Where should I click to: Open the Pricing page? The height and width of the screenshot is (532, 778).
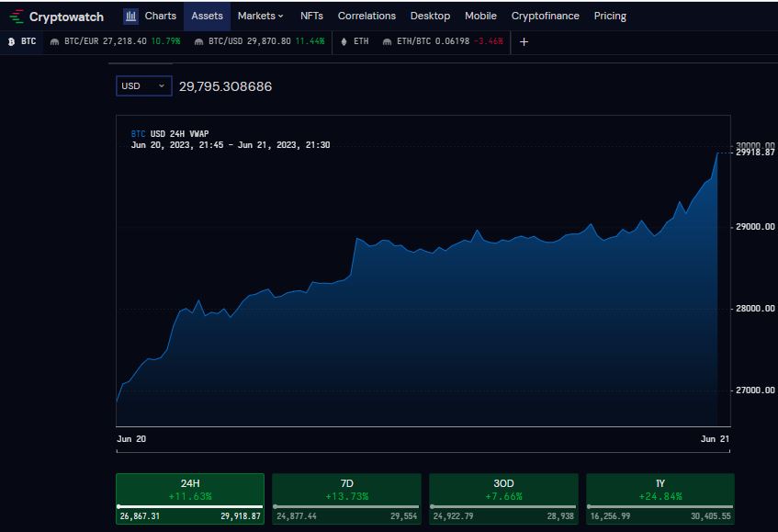(x=609, y=16)
